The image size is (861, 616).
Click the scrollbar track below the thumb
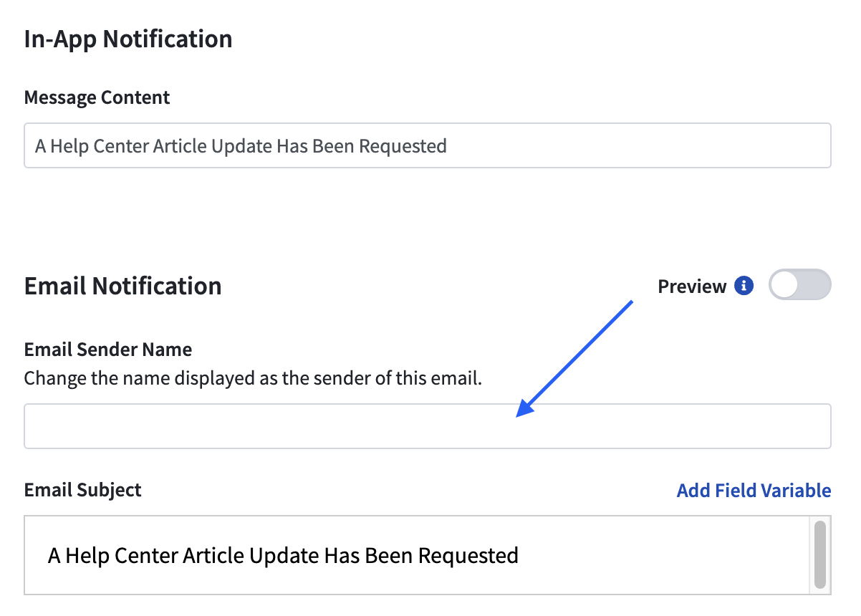820,590
